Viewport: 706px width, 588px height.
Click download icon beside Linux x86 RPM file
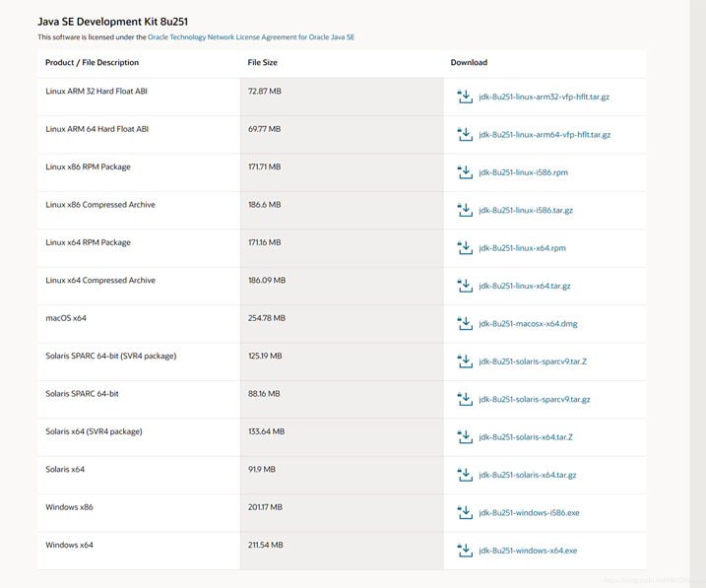click(465, 172)
